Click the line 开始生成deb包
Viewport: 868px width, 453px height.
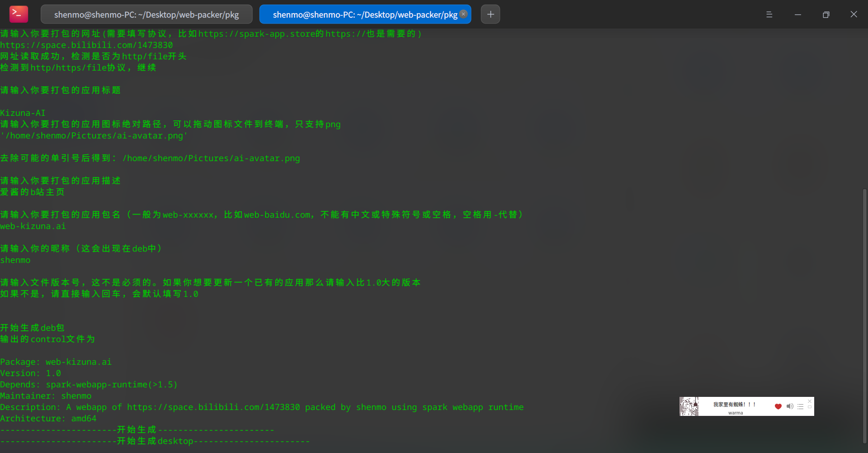coord(33,328)
